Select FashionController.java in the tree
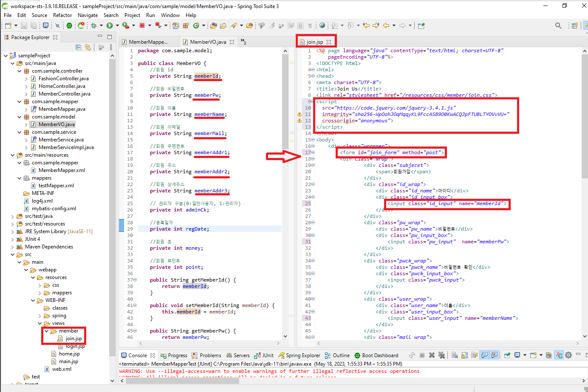Image resolution: width=588 pixels, height=392 pixels. [x=63, y=79]
